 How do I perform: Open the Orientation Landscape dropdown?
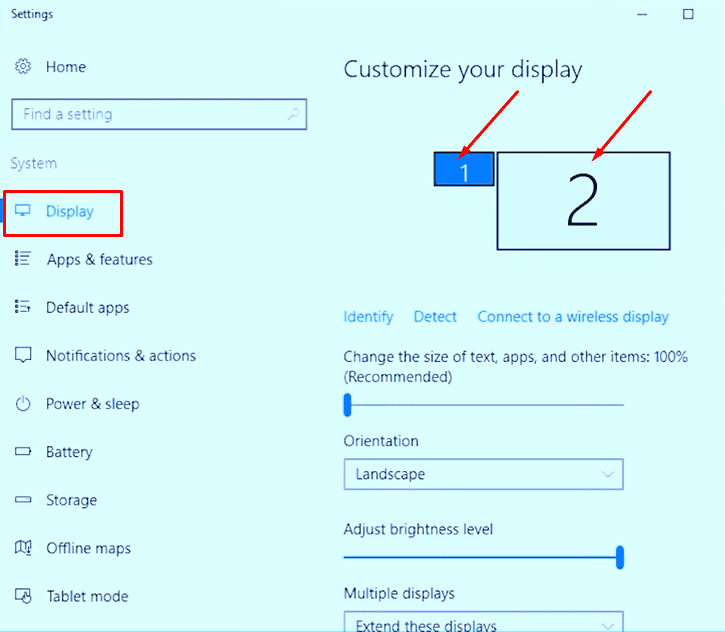pos(484,474)
